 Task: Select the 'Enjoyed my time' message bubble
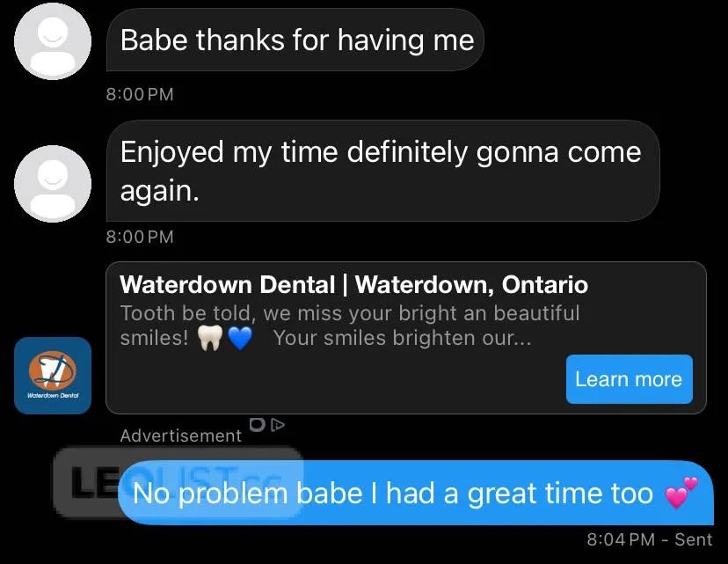(382, 170)
